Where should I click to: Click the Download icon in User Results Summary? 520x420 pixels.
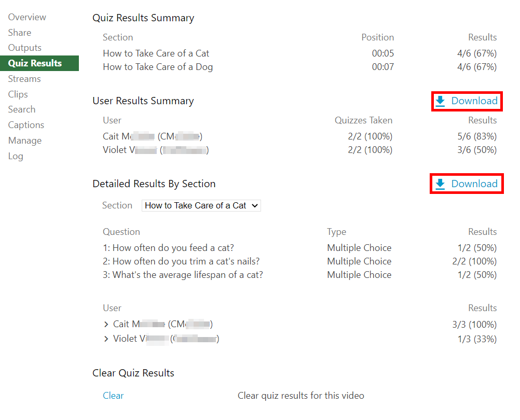pos(441,101)
